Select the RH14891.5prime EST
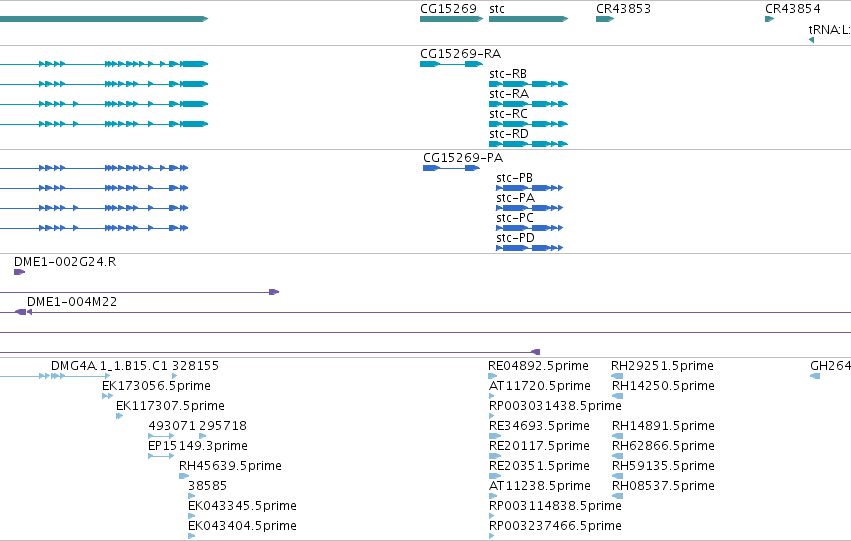851x541 pixels. coord(618,436)
